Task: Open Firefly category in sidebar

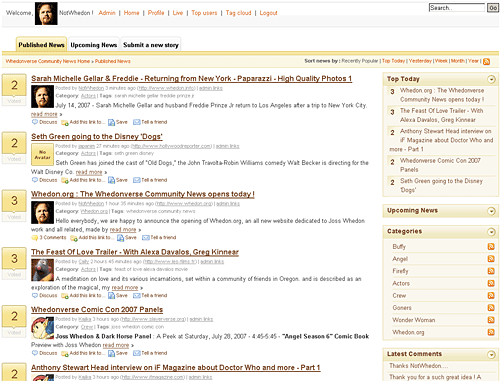Action: pos(400,271)
